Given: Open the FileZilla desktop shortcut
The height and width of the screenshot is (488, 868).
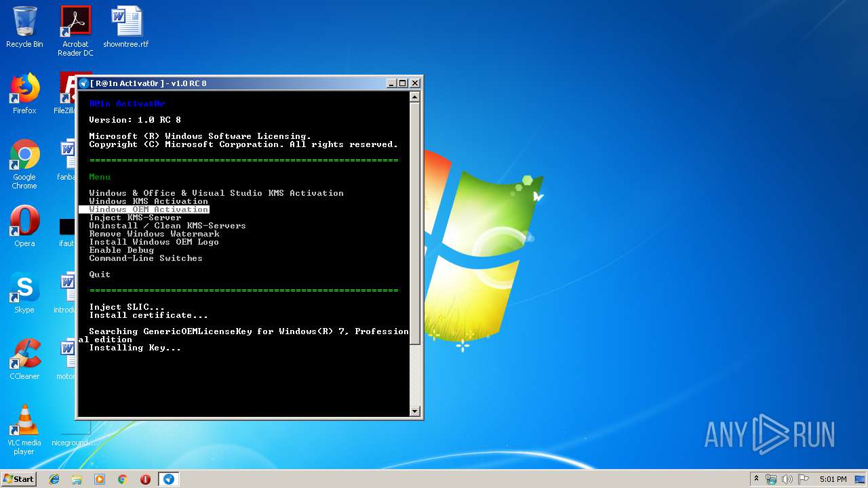Looking at the screenshot, I should (x=65, y=94).
